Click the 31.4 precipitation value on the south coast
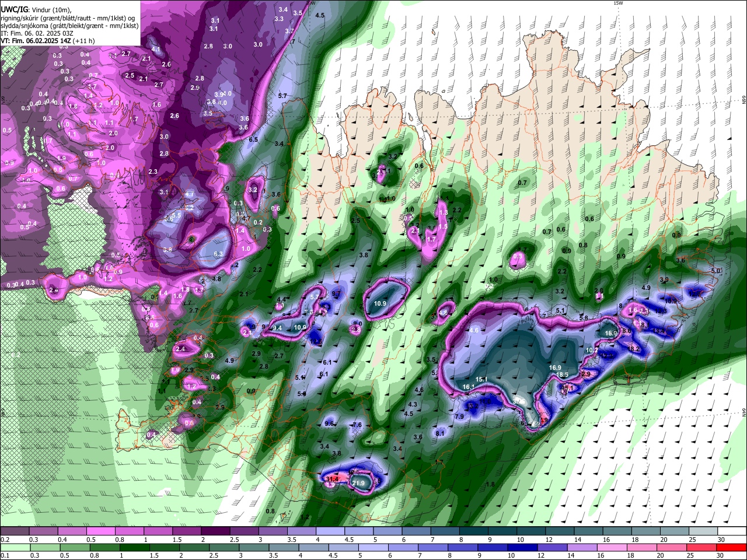747x560 pixels. point(331,478)
